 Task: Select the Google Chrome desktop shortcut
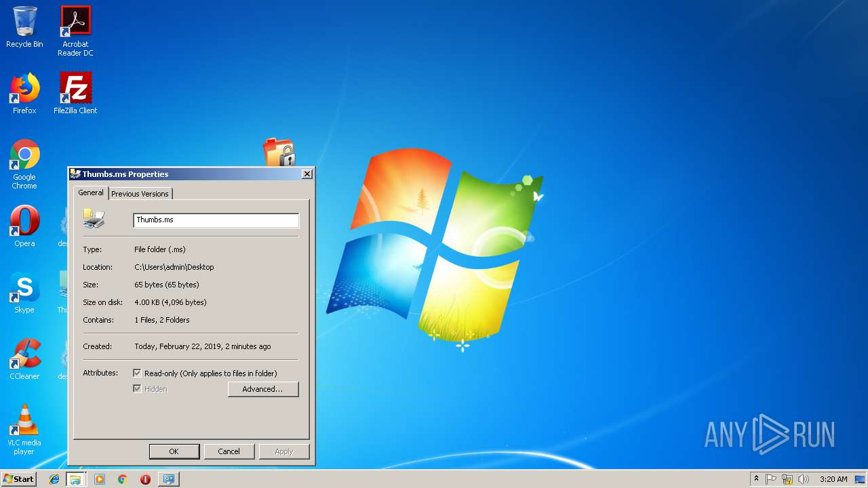(24, 164)
